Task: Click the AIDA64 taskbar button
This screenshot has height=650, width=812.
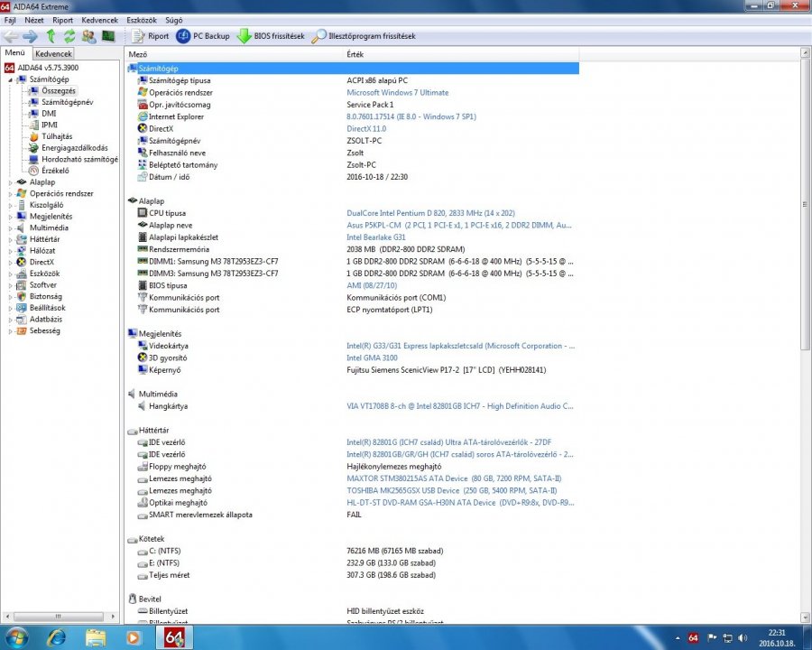Action: point(174,637)
